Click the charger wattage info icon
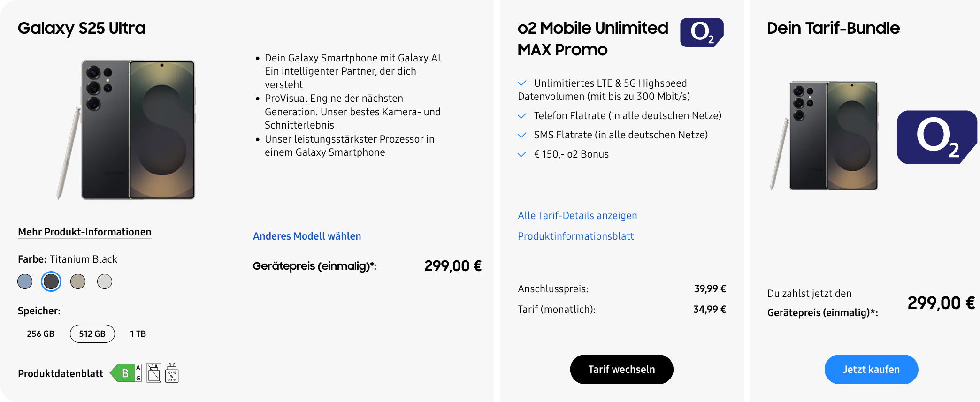 (172, 373)
